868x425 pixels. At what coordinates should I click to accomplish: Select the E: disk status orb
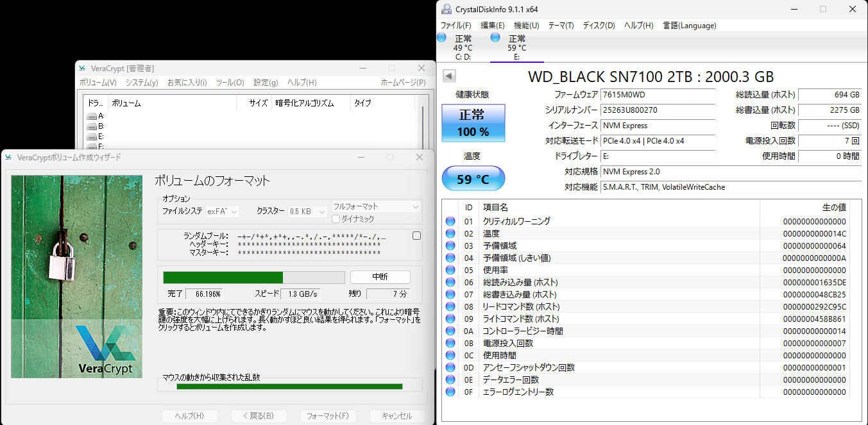coord(495,38)
